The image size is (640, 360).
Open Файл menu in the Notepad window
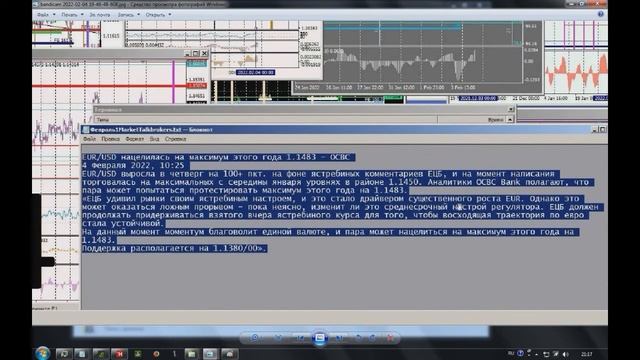pyautogui.click(x=89, y=139)
